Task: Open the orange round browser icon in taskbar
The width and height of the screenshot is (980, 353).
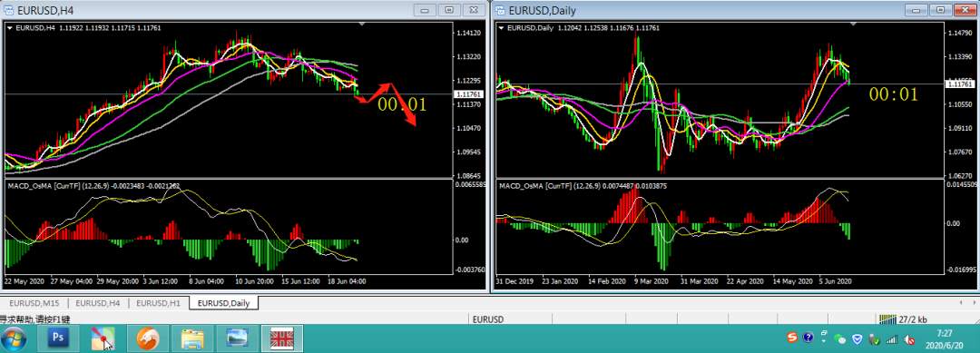Action: 148,338
